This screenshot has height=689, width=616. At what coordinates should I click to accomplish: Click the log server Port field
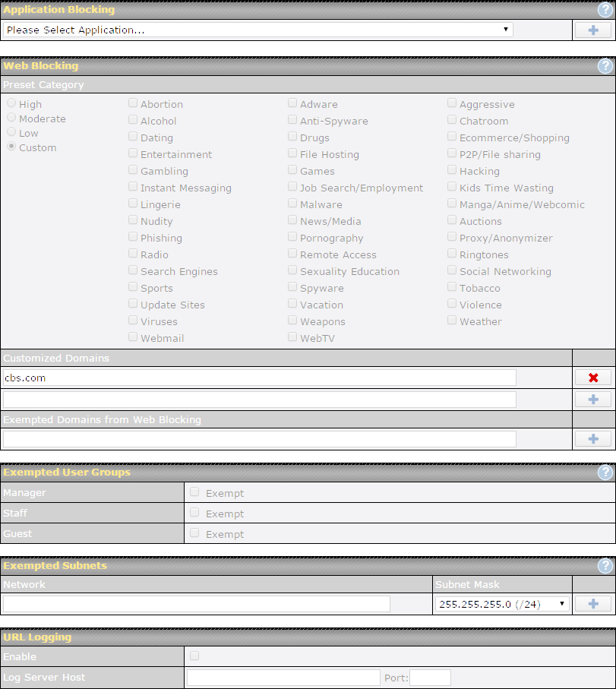point(430,678)
